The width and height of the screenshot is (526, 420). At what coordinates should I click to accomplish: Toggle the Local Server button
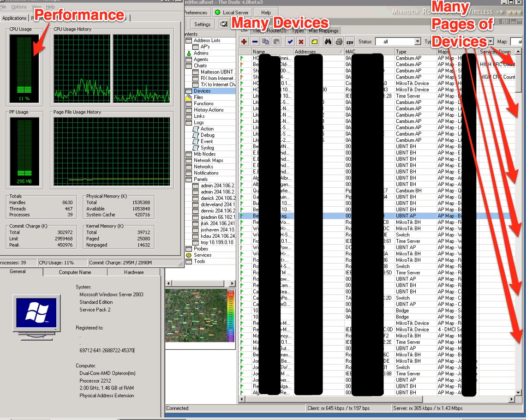tap(232, 12)
